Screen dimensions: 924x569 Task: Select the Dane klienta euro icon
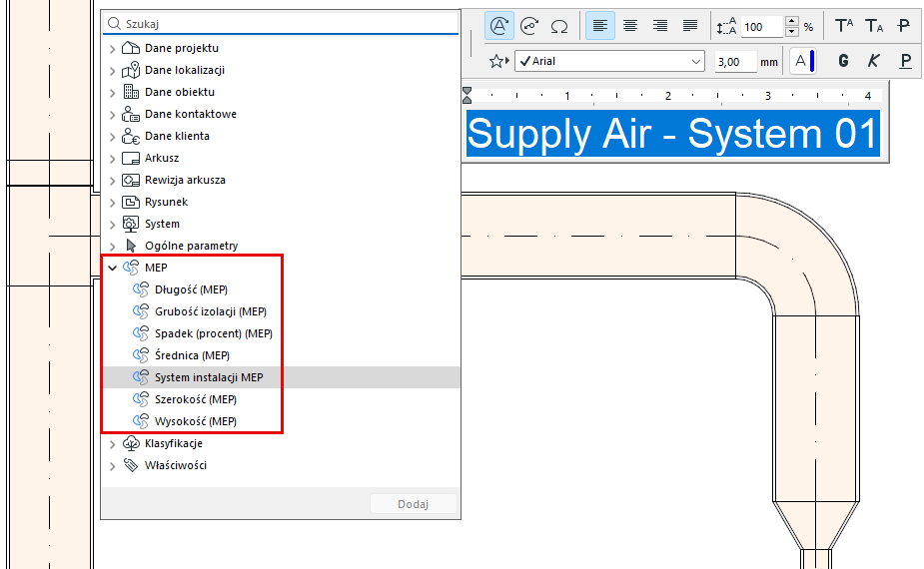[130, 136]
